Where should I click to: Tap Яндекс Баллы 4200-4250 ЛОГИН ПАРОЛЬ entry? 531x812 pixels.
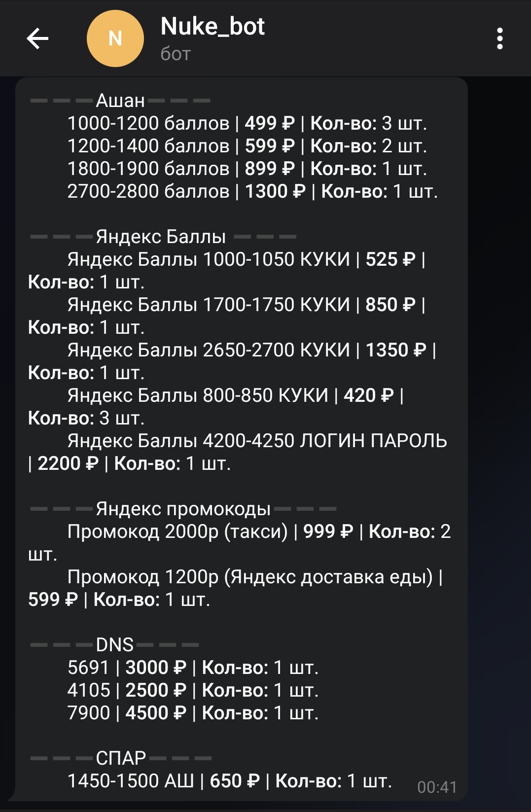coord(238,452)
